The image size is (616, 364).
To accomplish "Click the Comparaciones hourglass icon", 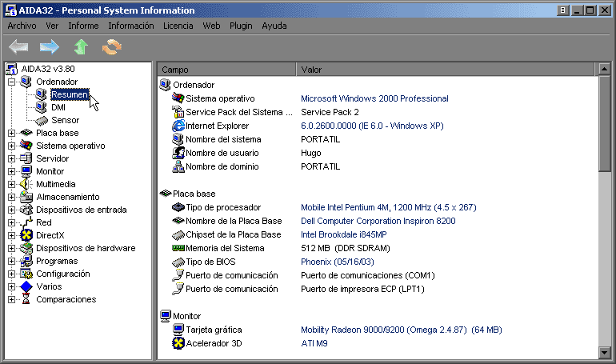I will coord(26,299).
